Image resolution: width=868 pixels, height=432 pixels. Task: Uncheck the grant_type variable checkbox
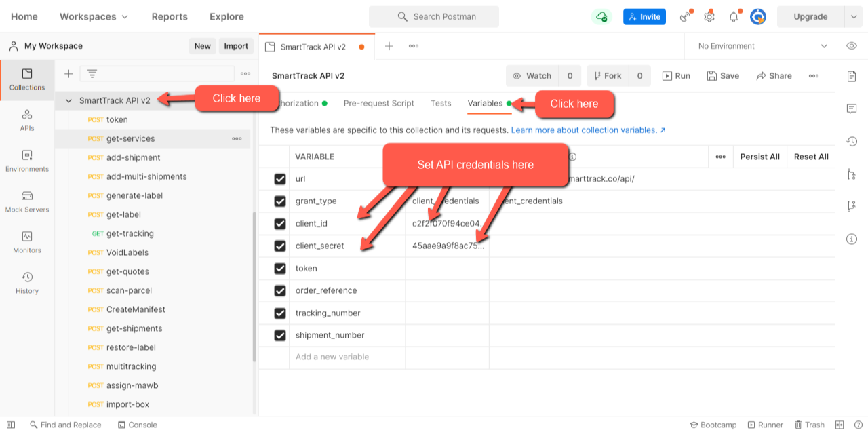point(280,201)
